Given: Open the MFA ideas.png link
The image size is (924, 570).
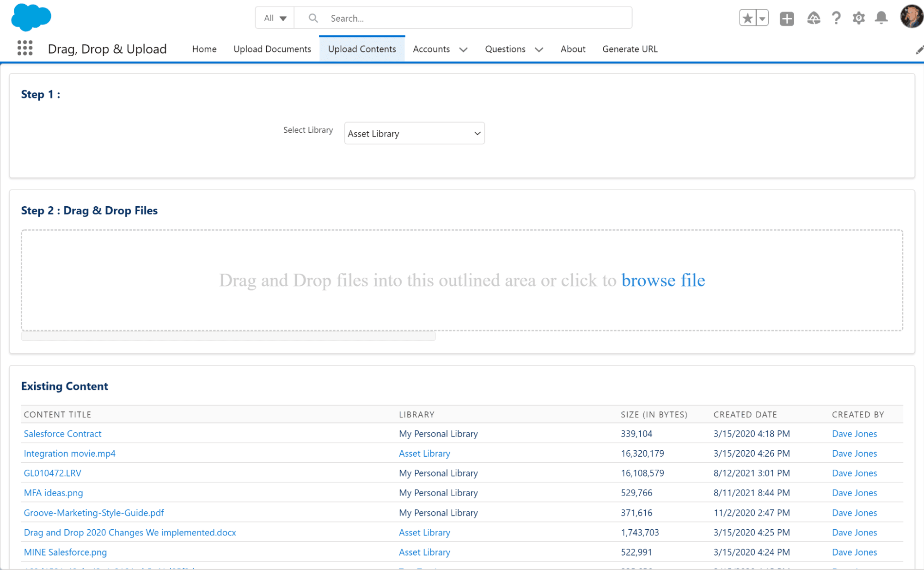Looking at the screenshot, I should [x=54, y=493].
